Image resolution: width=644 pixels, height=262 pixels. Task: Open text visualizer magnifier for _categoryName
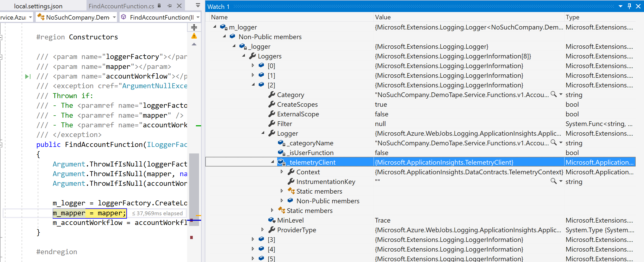pos(553,142)
